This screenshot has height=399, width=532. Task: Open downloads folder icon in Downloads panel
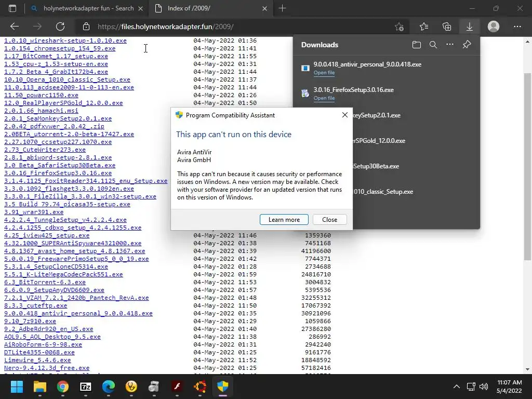[417, 45]
